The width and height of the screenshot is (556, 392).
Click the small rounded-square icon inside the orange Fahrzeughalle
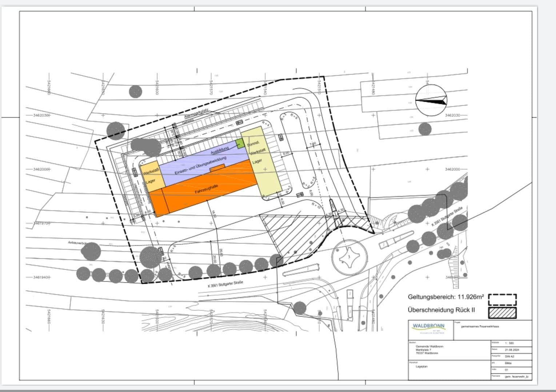pyautogui.click(x=217, y=167)
